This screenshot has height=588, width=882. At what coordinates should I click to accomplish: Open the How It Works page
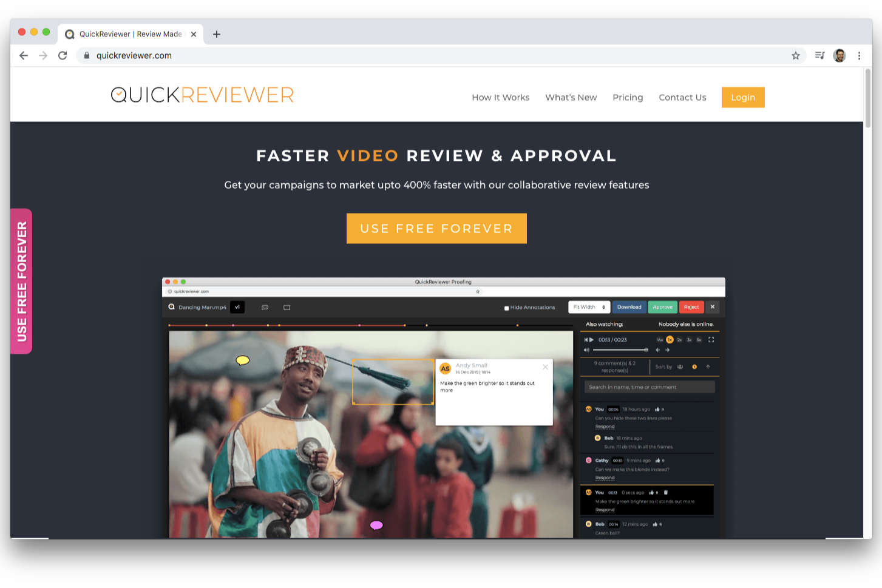click(501, 97)
